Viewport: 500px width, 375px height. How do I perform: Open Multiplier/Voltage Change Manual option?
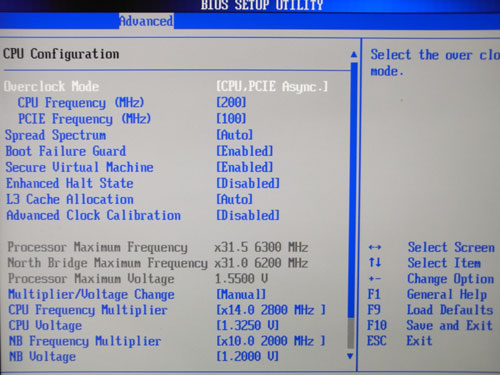point(241,294)
